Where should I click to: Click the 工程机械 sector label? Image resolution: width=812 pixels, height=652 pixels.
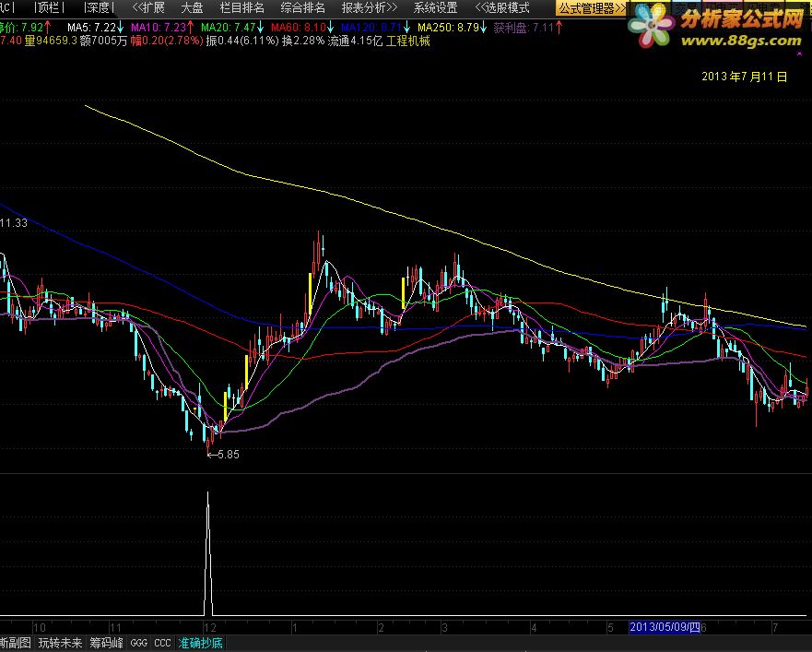coord(408,41)
